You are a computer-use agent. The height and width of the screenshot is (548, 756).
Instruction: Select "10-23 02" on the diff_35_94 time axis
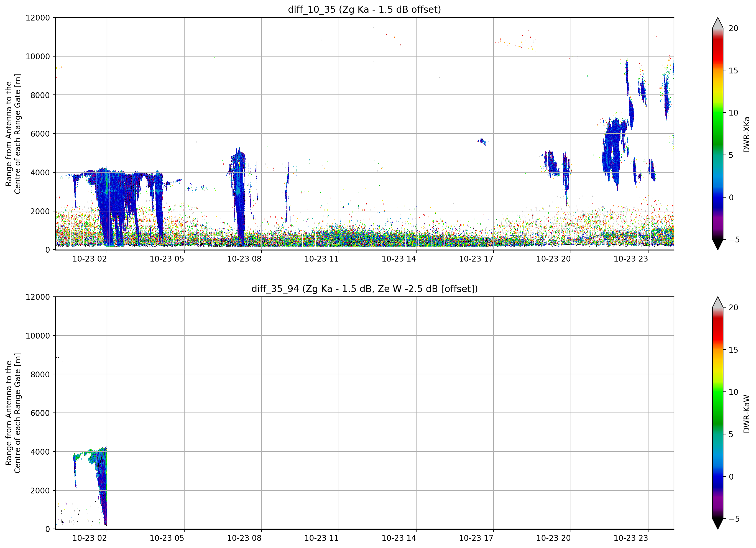pos(90,538)
